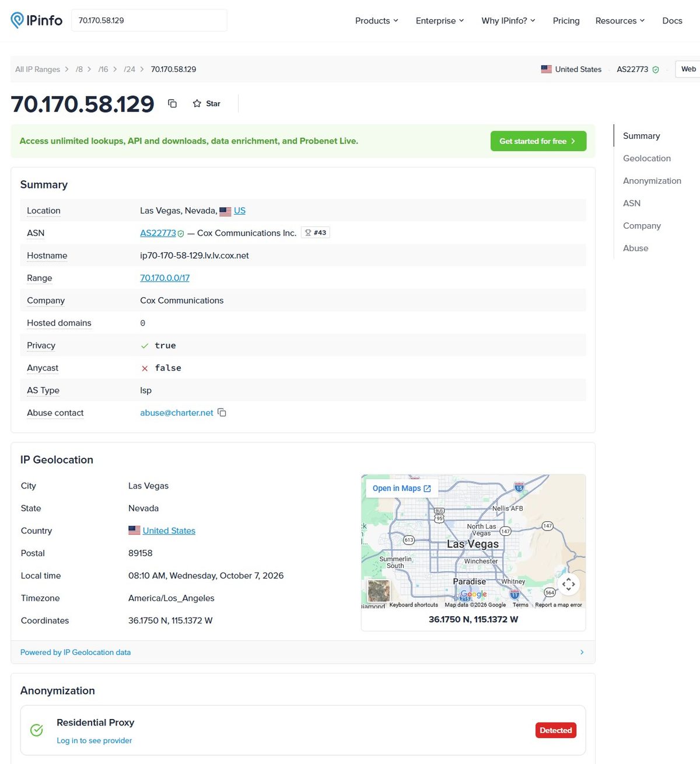This screenshot has width=700, height=764.
Task: Go to the Pricing page
Action: click(566, 20)
